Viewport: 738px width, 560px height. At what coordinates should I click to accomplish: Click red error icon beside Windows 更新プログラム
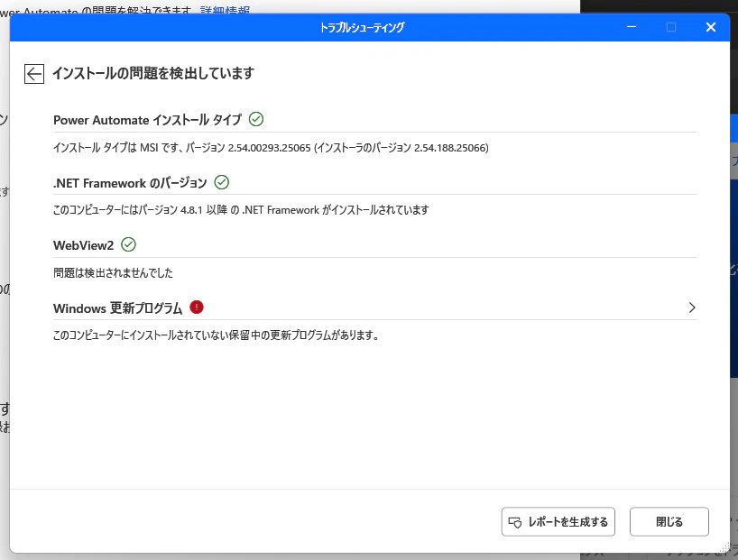point(197,308)
